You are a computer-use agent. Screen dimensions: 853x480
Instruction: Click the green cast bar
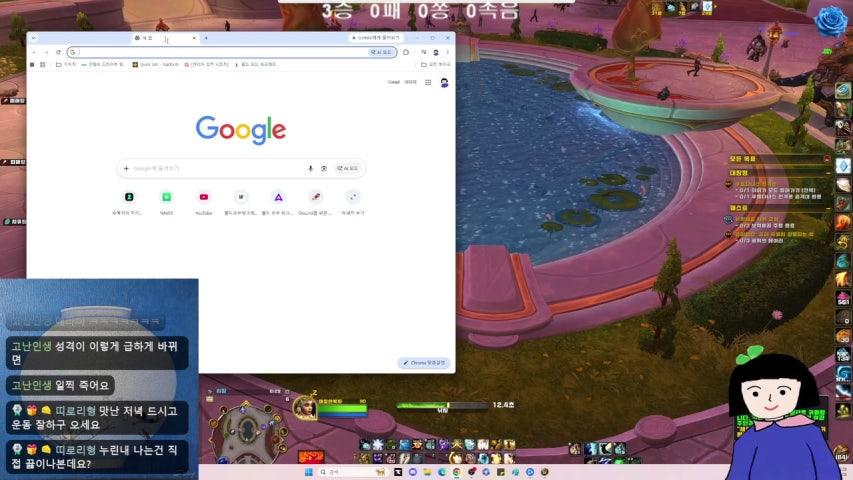tap(442, 405)
